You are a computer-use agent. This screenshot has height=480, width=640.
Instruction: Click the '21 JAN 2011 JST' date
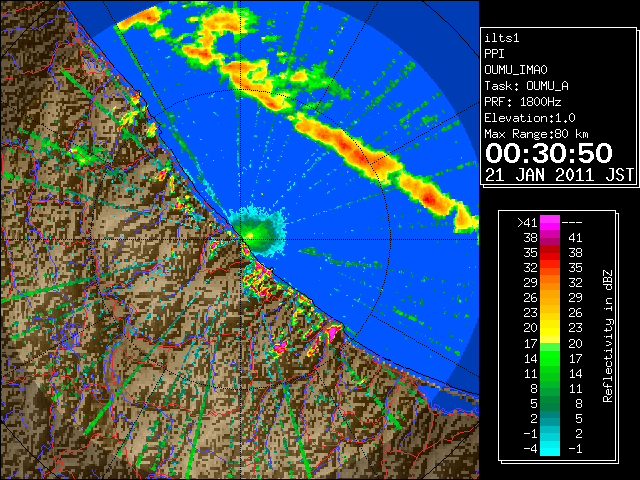[x=560, y=175]
